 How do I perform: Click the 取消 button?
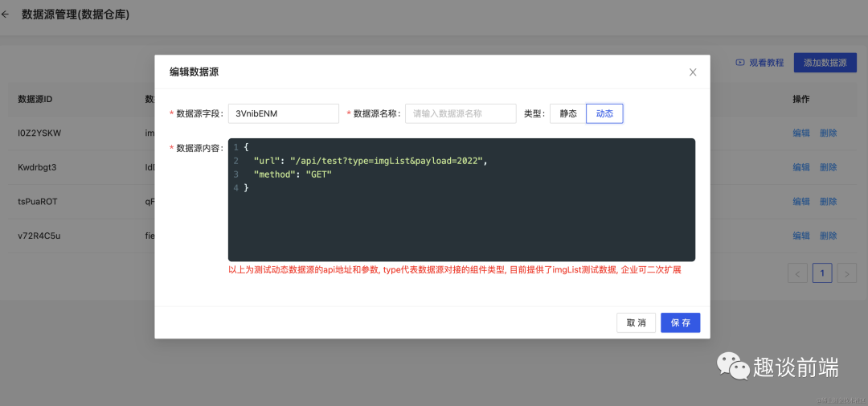(x=636, y=323)
